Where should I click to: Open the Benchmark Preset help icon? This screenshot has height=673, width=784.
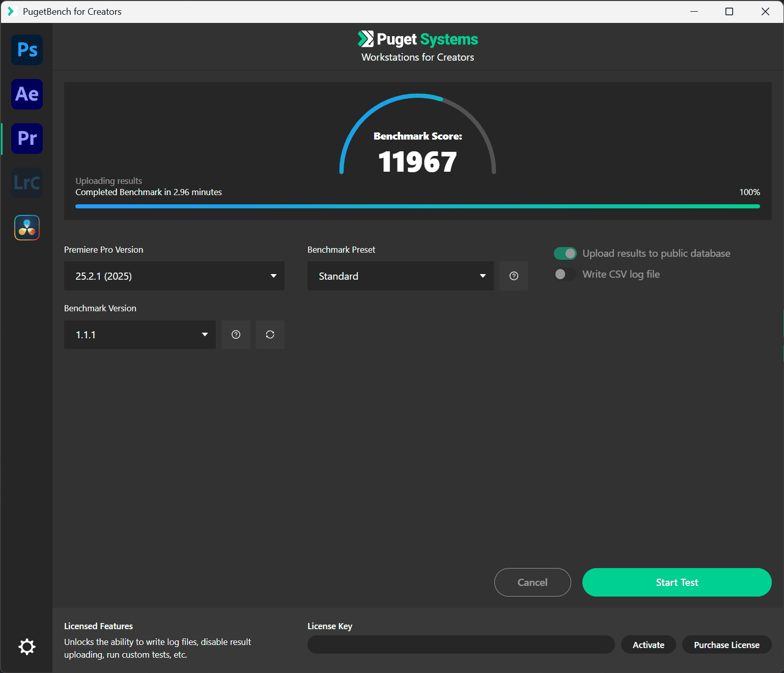[x=513, y=276]
